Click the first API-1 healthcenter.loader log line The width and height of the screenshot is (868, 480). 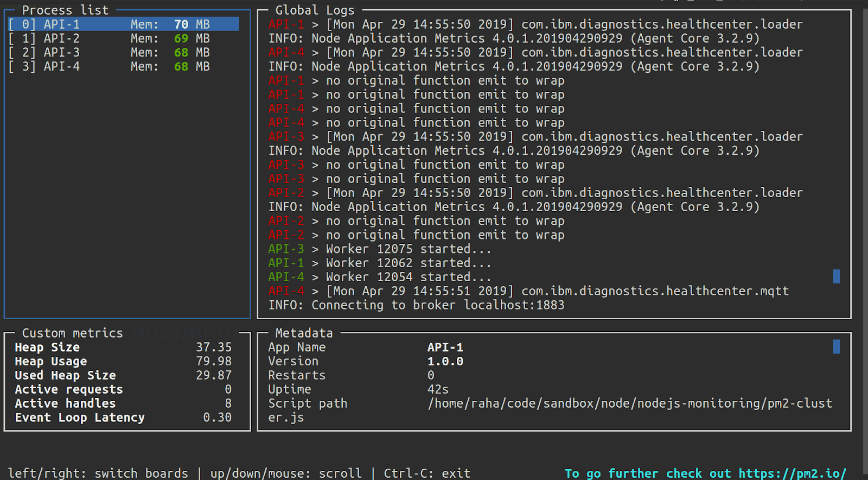coord(535,24)
